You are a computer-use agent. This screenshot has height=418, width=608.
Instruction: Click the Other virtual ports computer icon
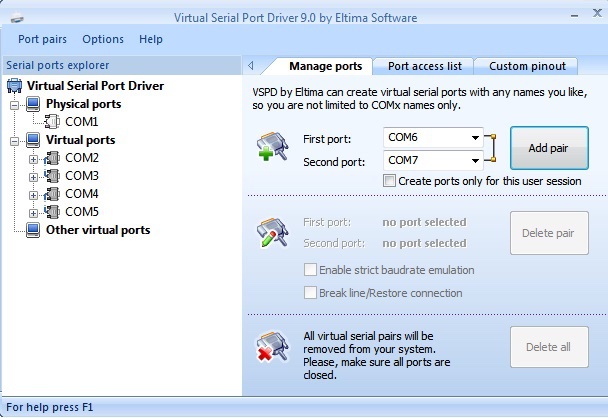[x=33, y=230]
